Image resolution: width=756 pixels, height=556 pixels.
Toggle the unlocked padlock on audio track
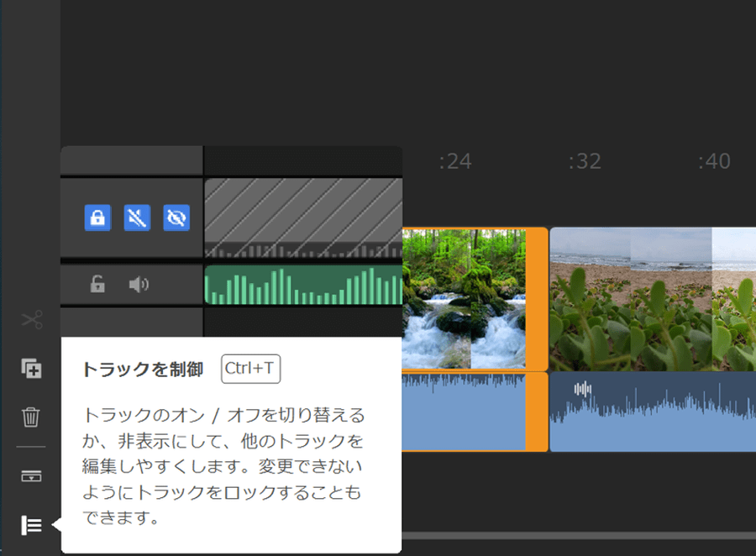pyautogui.click(x=97, y=284)
